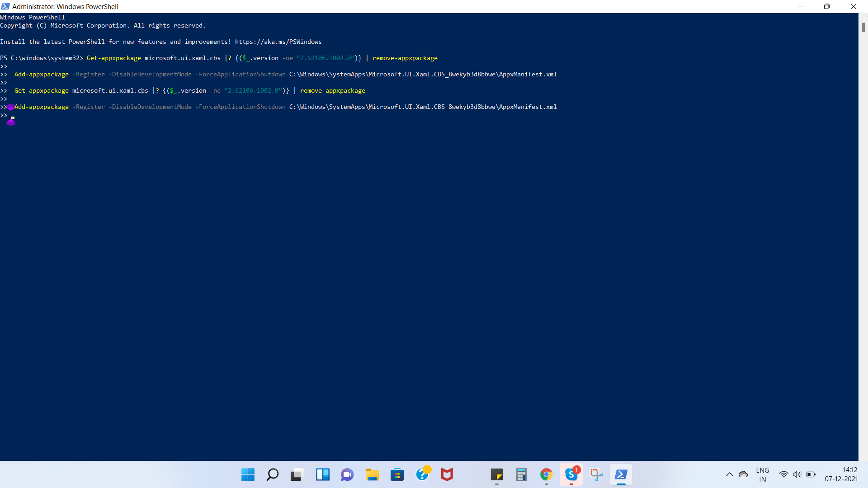The image size is (868, 488).
Task: Open the Wi-Fi network flyout
Action: click(x=784, y=474)
